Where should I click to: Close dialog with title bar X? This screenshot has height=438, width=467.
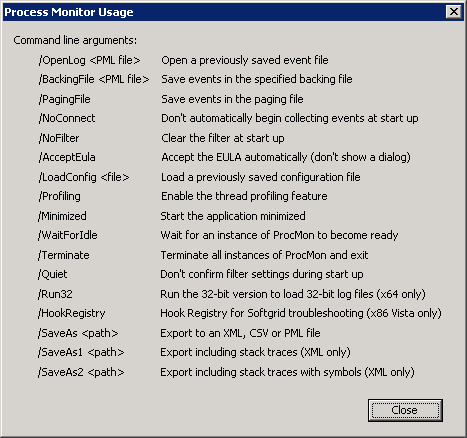tap(454, 12)
